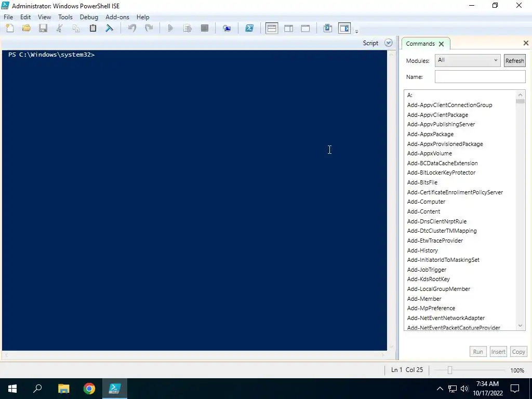Screen dimensions: 532x399
Task: Open volume control in system tray
Action: (464, 389)
